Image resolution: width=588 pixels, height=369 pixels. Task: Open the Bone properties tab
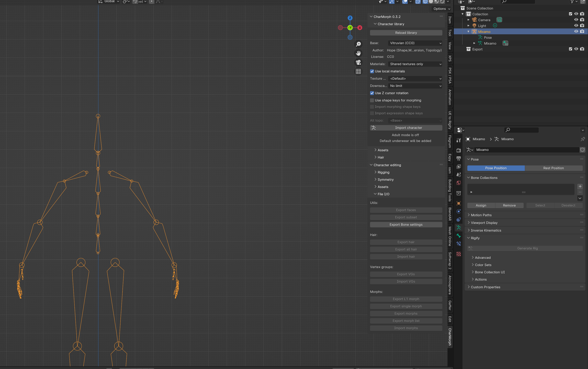[459, 236]
